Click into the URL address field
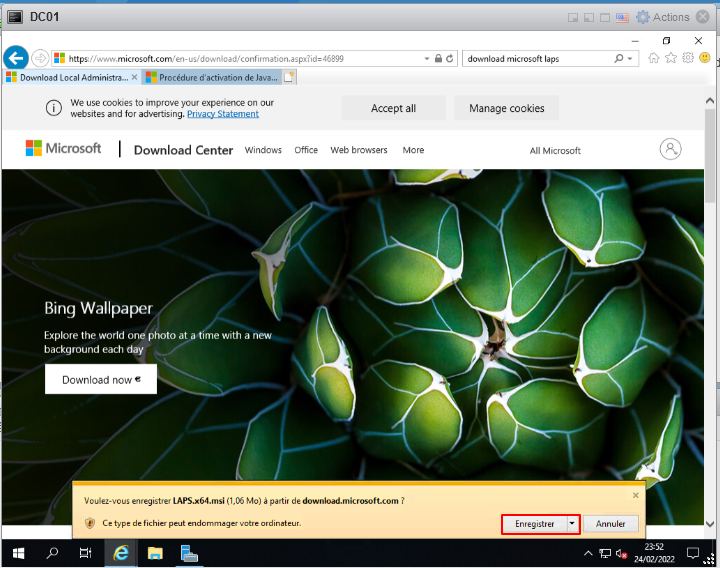720x568 pixels. pos(240,59)
